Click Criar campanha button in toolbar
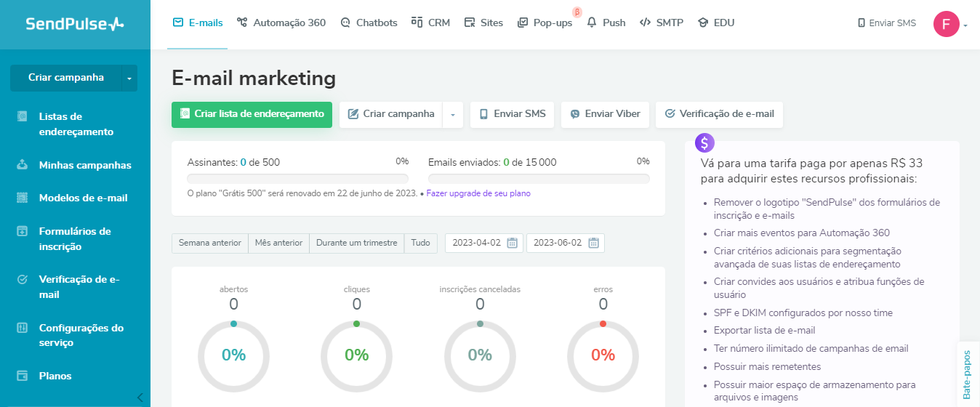 coord(391,114)
